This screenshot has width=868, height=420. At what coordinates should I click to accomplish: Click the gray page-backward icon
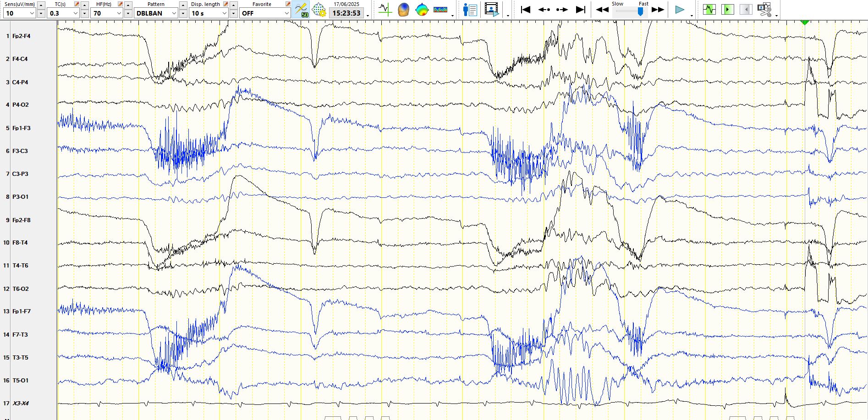[x=746, y=9]
